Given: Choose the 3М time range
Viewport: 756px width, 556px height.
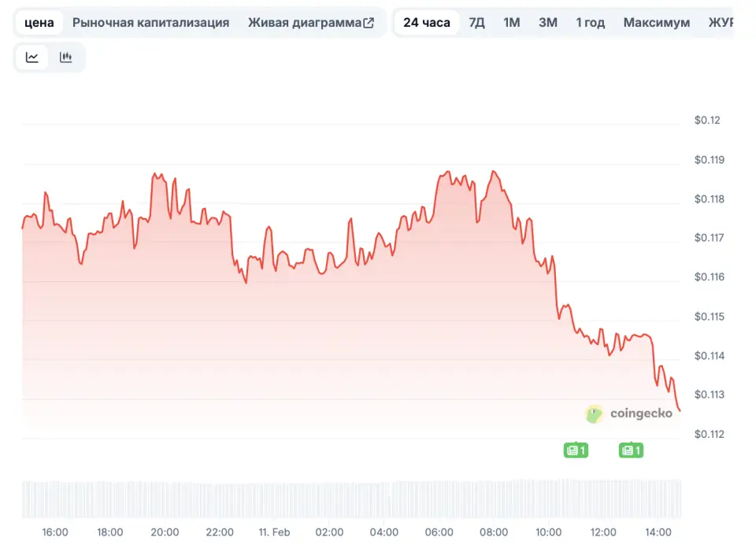Looking at the screenshot, I should (x=548, y=23).
